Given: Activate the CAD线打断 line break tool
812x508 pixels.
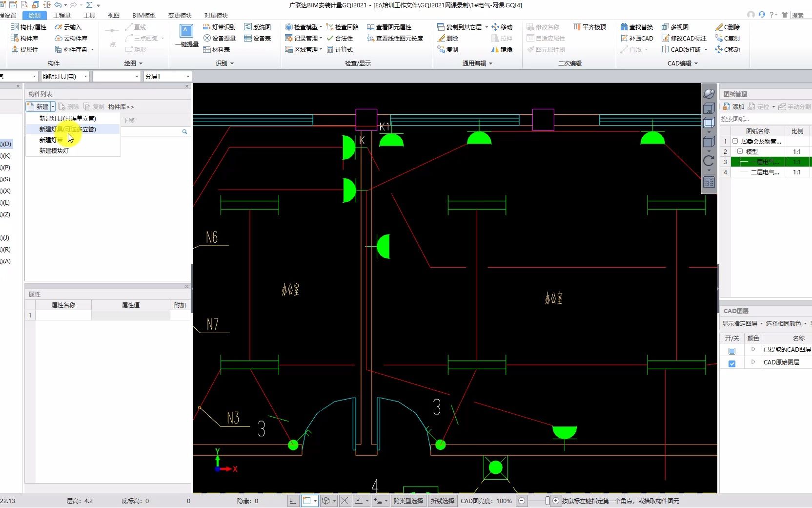Looking at the screenshot, I should coord(685,49).
